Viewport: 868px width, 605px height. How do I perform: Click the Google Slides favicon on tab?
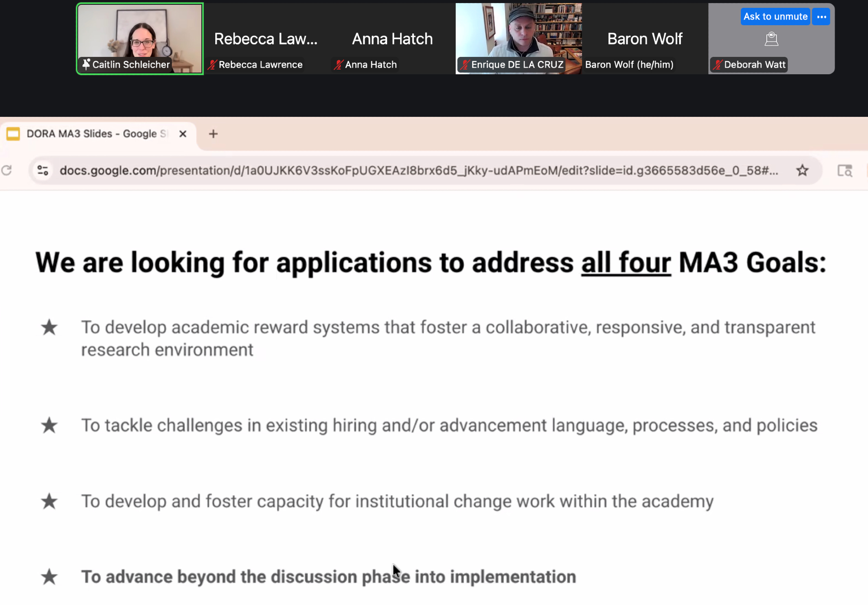(x=13, y=134)
